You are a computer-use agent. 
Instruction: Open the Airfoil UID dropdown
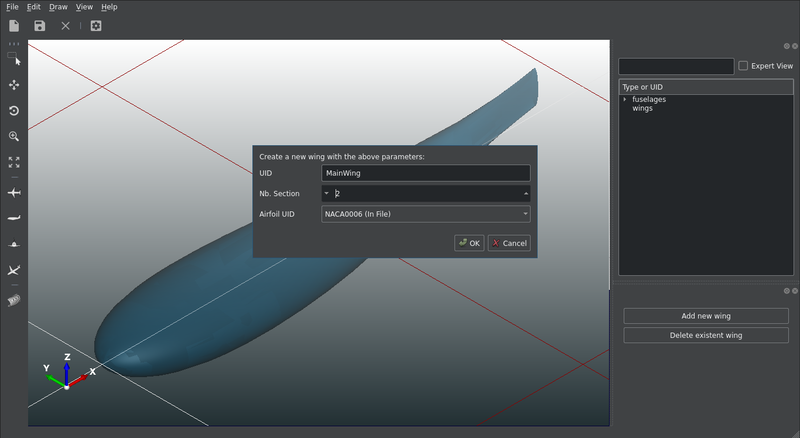426,214
